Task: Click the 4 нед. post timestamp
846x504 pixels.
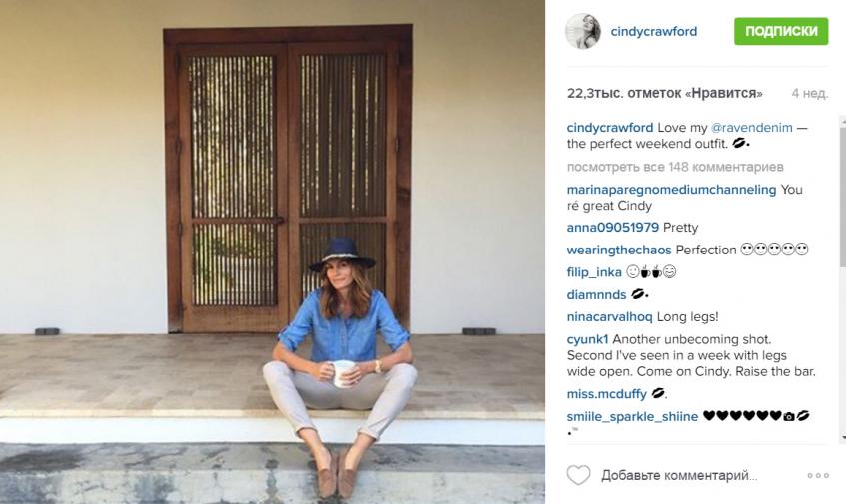Action: (809, 93)
